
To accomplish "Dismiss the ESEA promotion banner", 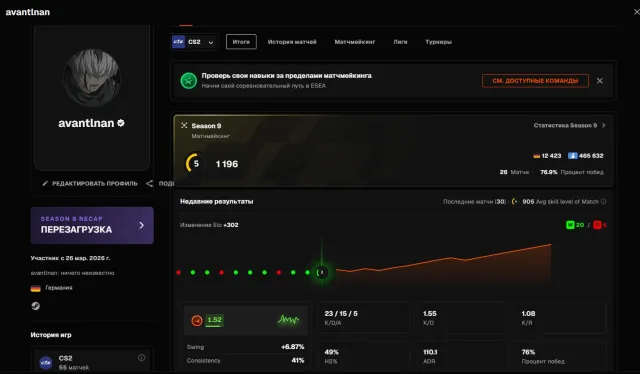I will pyautogui.click(x=600, y=81).
